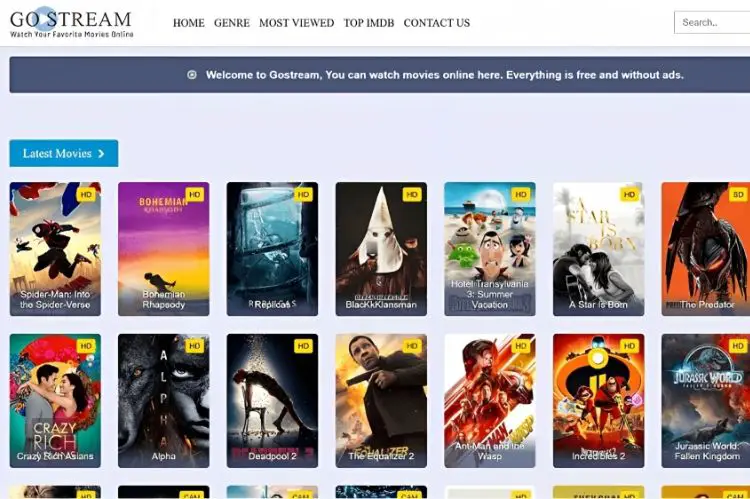Open the Replicas movie poster
The image size is (750, 499).
click(272, 249)
